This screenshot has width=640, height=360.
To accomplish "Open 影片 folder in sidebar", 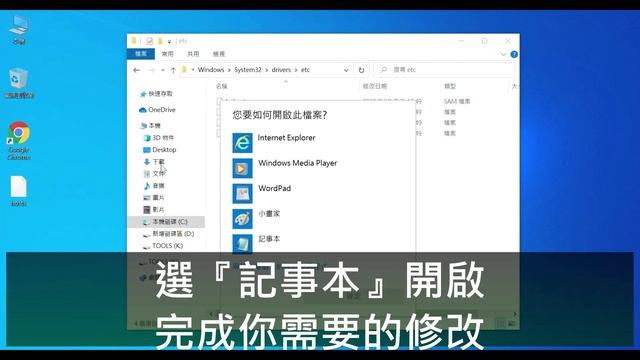I will pos(154,210).
